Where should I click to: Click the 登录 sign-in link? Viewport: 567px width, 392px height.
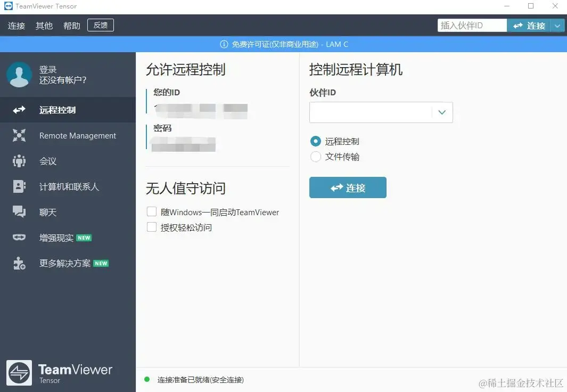[48, 69]
